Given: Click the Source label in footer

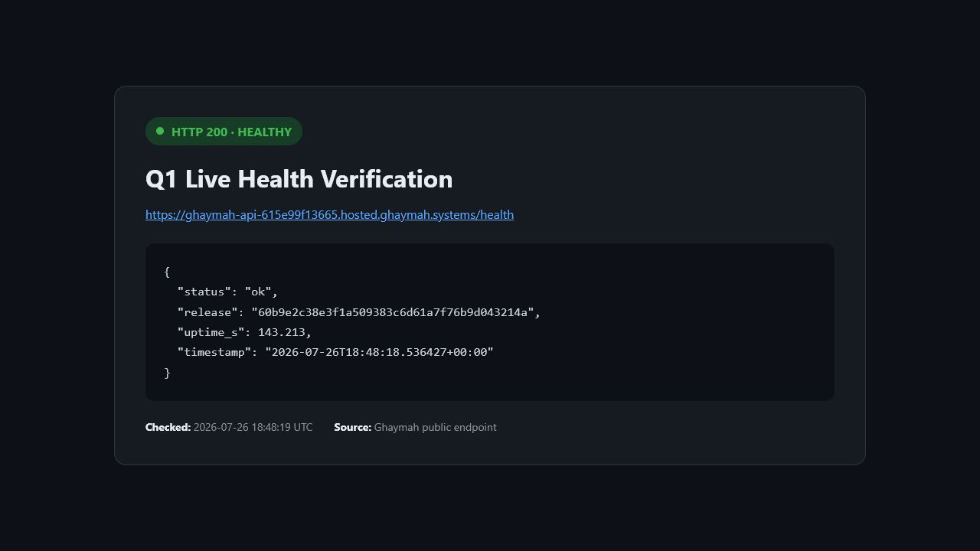Looking at the screenshot, I should pos(352,427).
